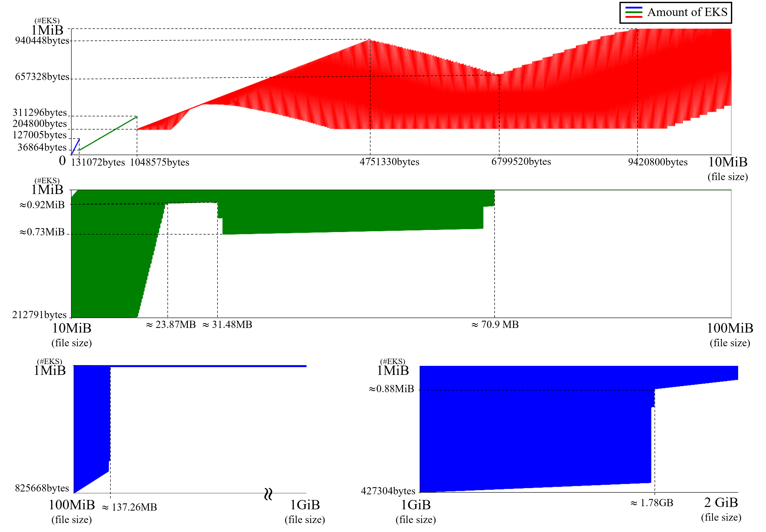Click the short blue line near the origin

(x=76, y=147)
